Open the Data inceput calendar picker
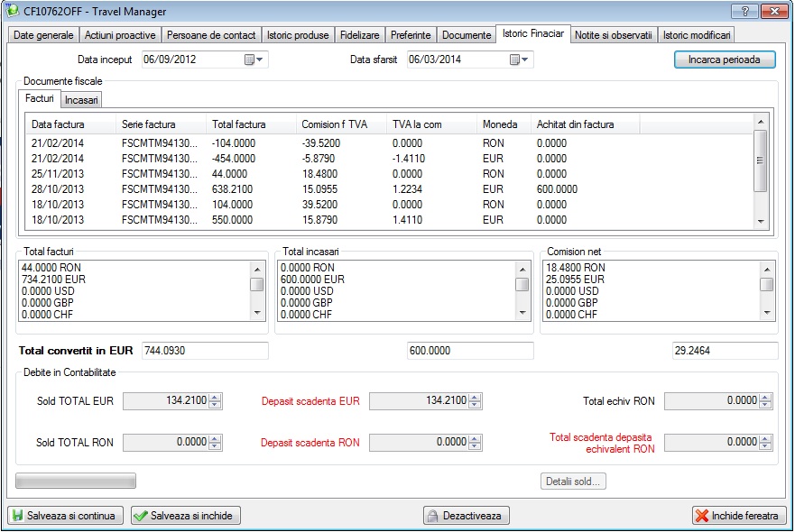This screenshot has width=795, height=532. (x=249, y=60)
